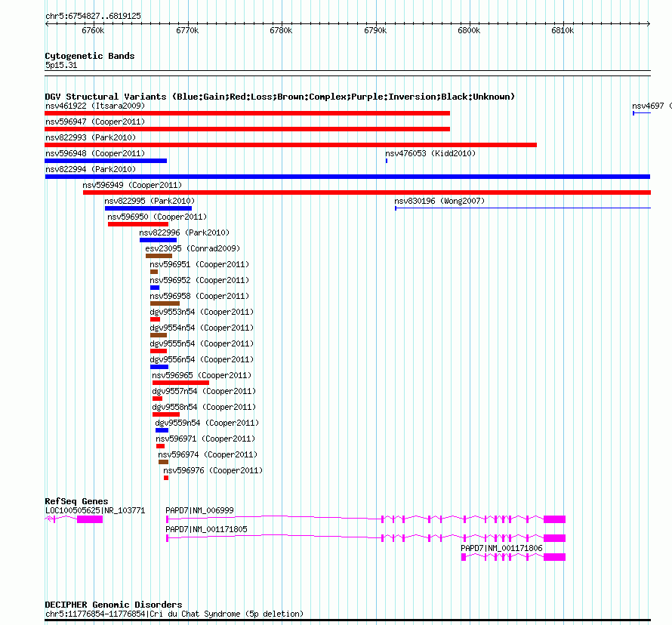Select PAPD7|NM_001171806 transcript label
The image size is (672, 625).
tap(501, 548)
